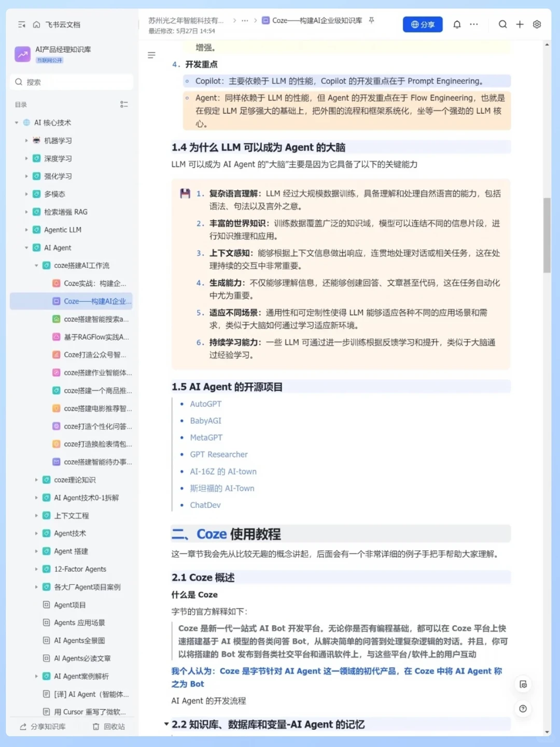Focus the 搜索 search input field

pos(72,82)
